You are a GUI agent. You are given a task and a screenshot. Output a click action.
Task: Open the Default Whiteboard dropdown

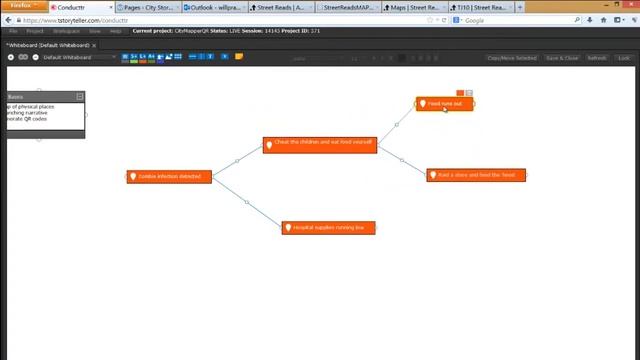click(79, 57)
